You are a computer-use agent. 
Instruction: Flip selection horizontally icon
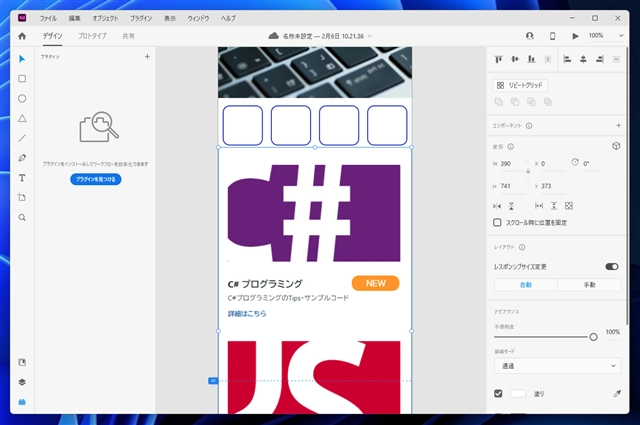[x=497, y=206]
